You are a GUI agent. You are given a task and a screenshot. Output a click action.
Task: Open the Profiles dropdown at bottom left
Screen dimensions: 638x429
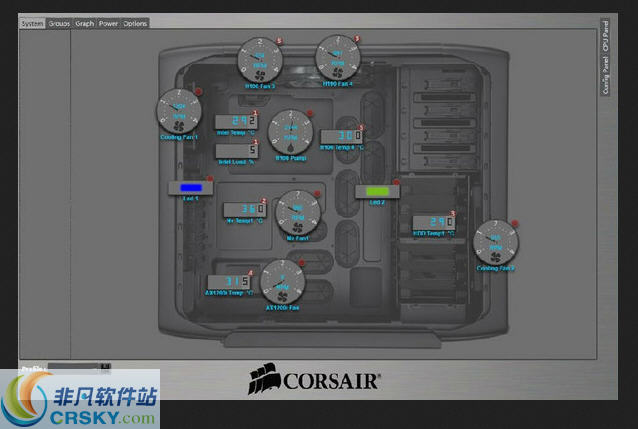(x=79, y=366)
